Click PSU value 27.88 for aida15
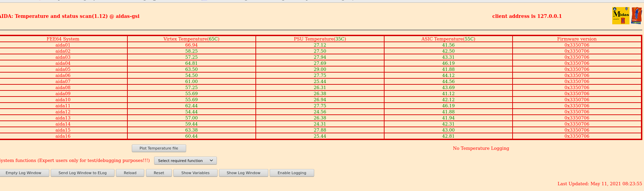Viewport: 644px width, 191px height. click(320, 130)
